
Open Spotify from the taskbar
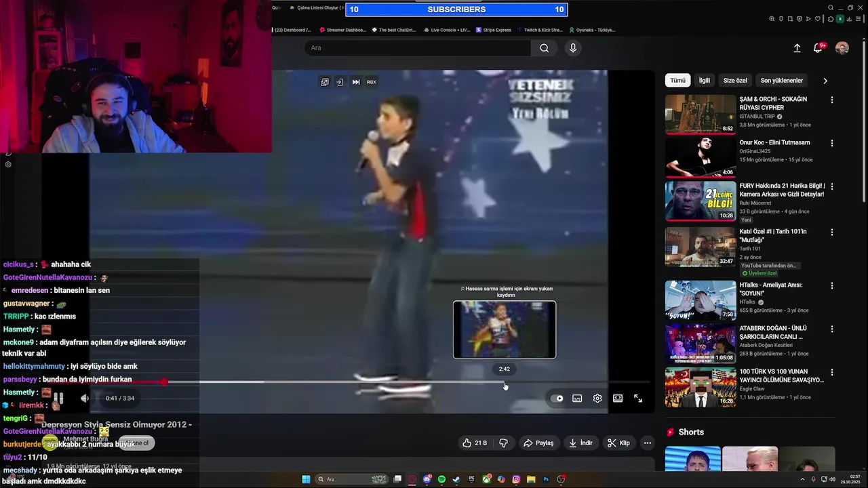441,479
